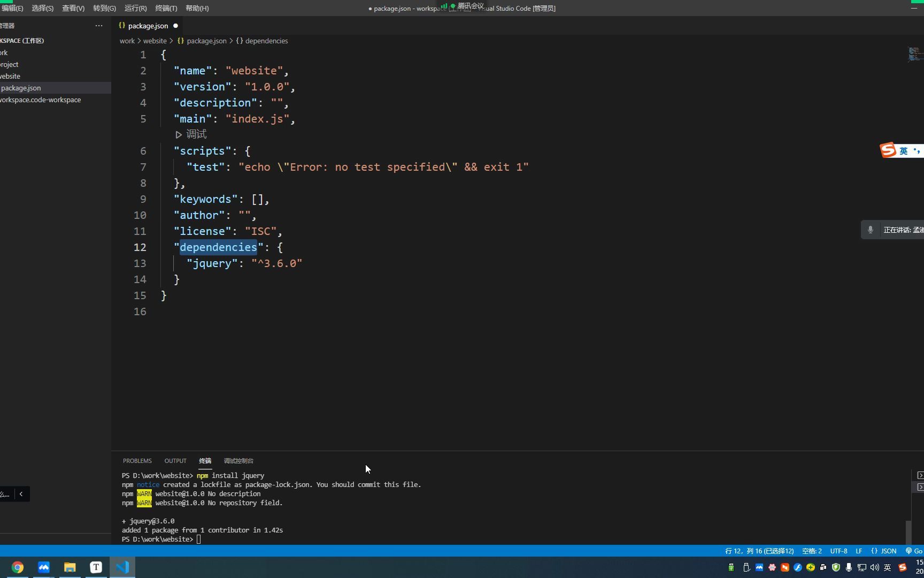
Task: Click the "jquery" key on line 13
Action: click(212, 263)
